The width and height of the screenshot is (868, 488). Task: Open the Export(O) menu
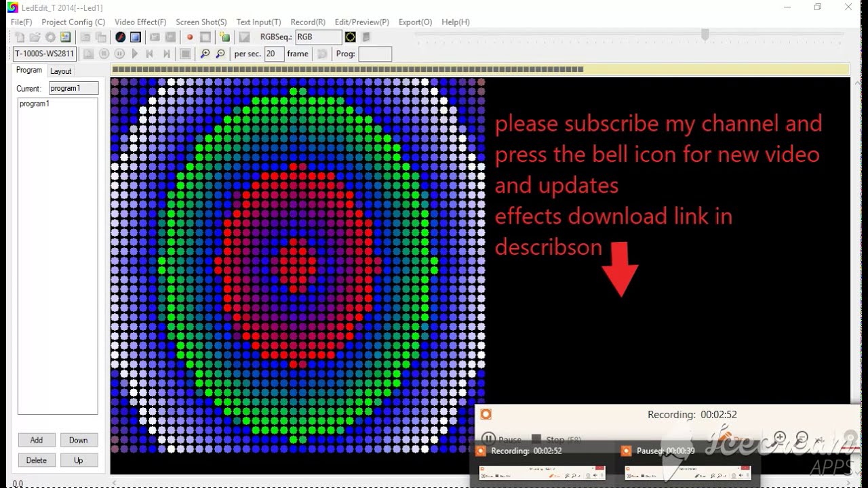click(x=415, y=22)
